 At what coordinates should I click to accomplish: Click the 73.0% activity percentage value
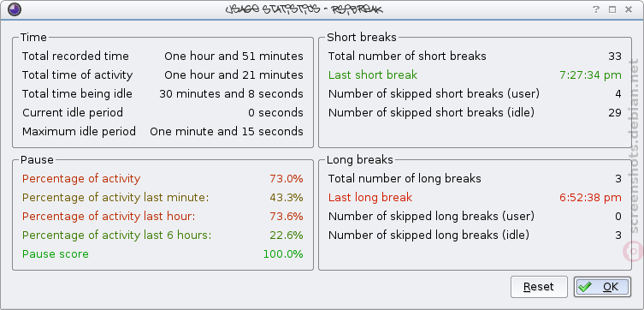(287, 179)
